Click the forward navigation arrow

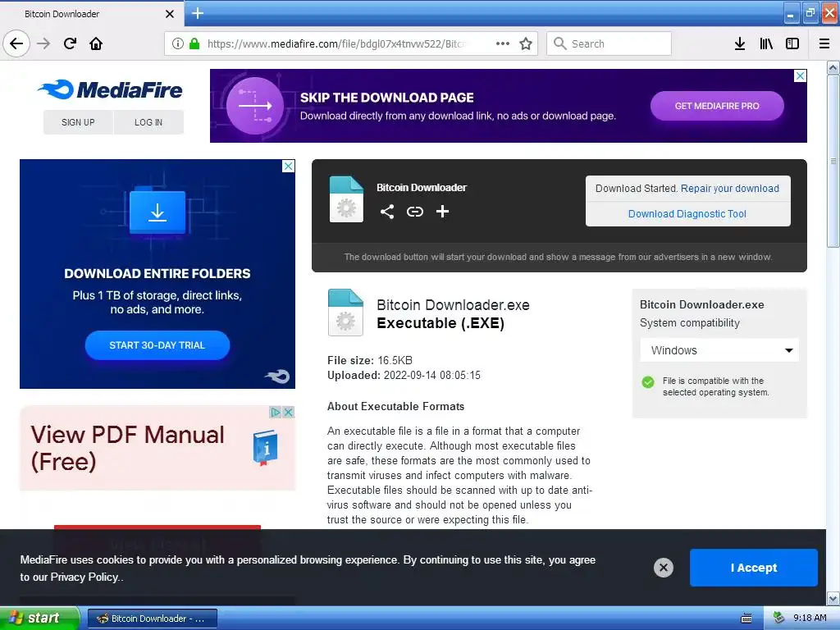tap(43, 43)
